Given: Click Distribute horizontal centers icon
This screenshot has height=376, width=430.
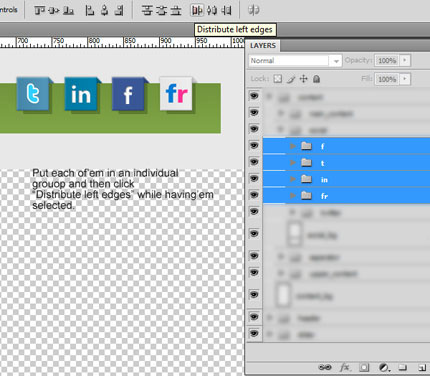Looking at the screenshot, I should [x=212, y=11].
